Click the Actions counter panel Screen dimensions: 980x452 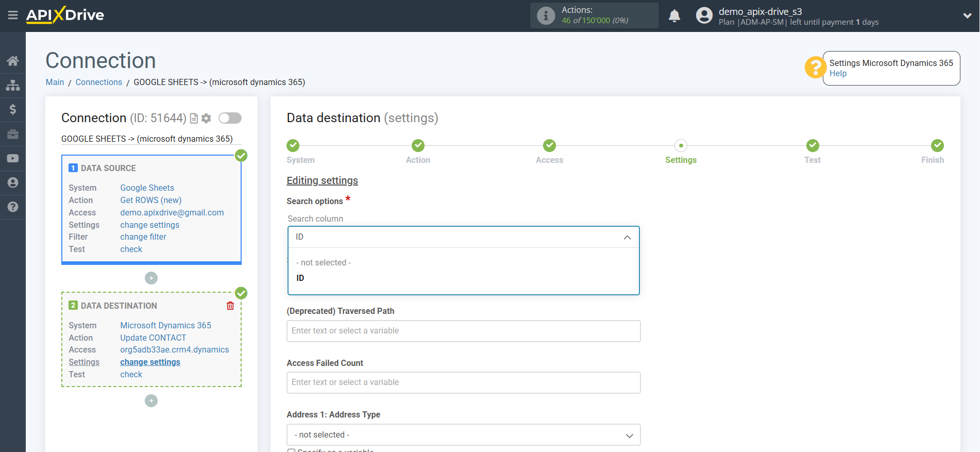595,15
